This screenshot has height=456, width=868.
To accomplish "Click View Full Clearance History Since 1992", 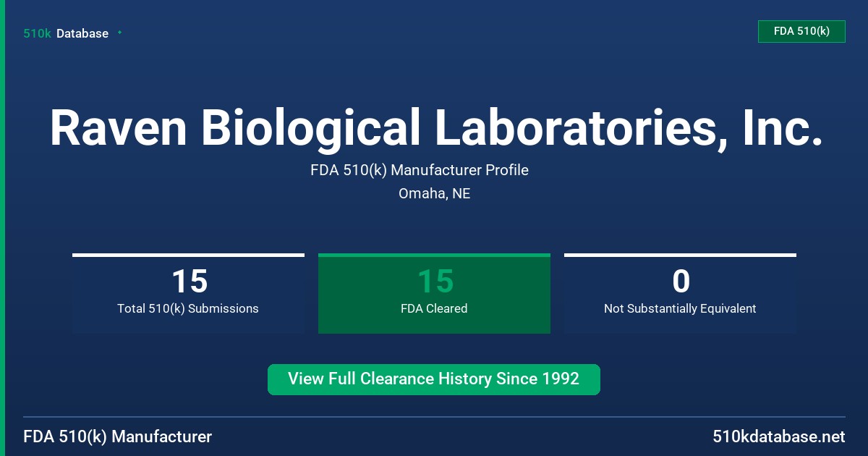I will tap(434, 379).
